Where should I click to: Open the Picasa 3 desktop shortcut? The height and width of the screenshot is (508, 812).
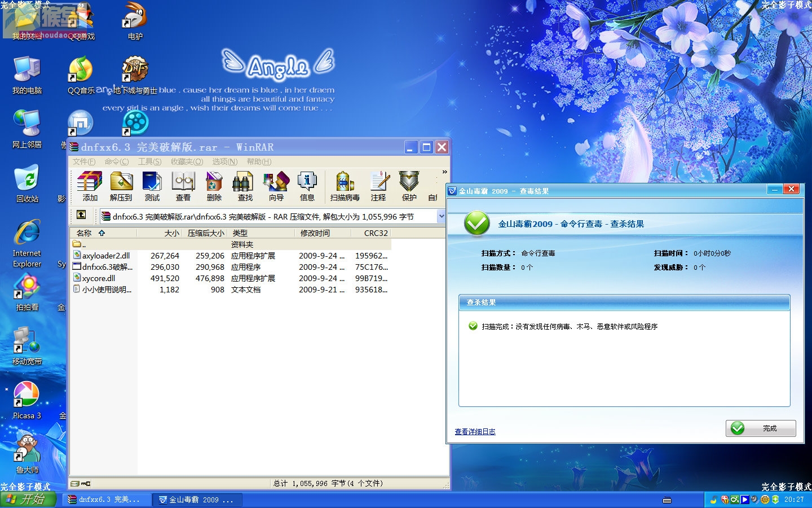(27, 400)
